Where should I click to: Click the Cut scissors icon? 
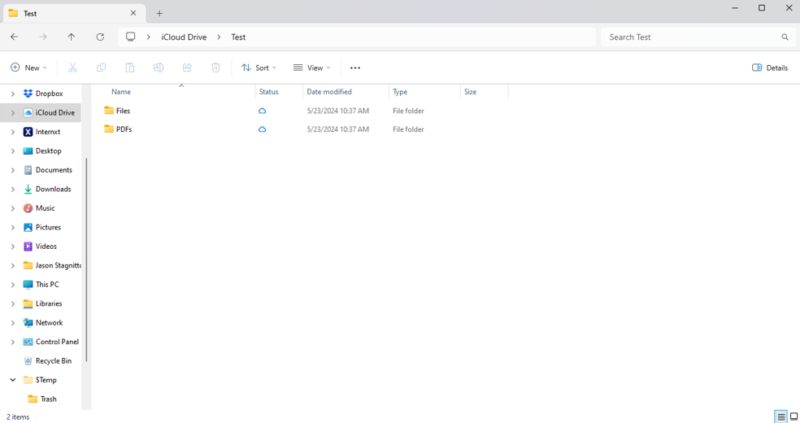tap(72, 67)
